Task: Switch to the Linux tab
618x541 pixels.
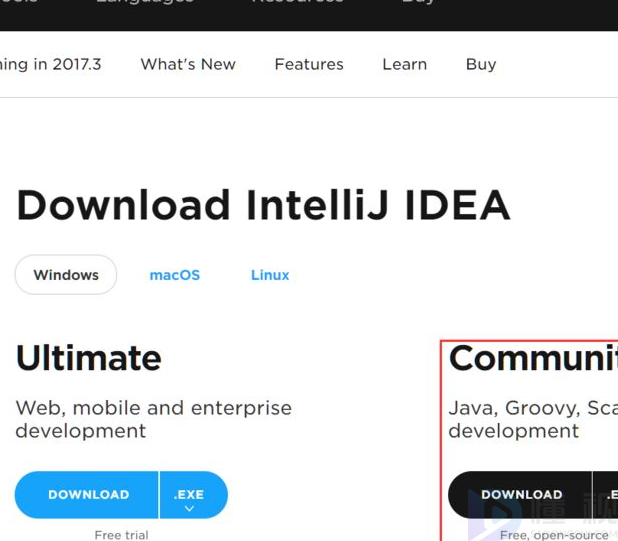Action: pos(270,275)
